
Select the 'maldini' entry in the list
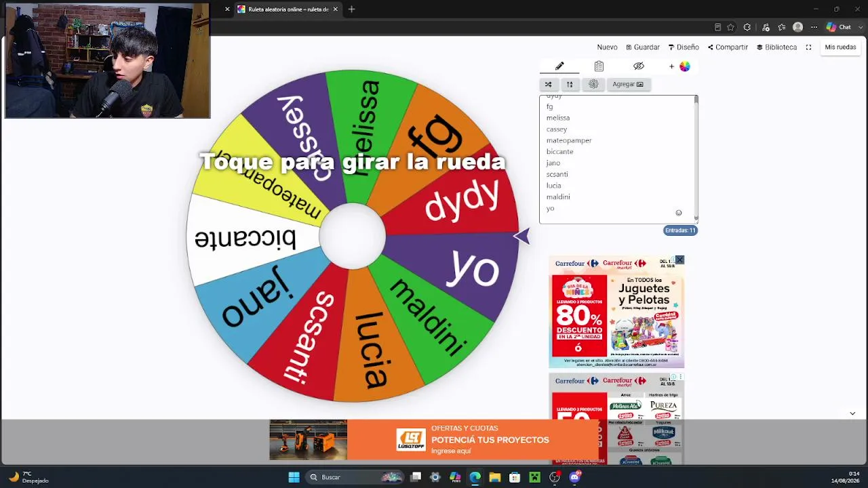click(x=558, y=197)
